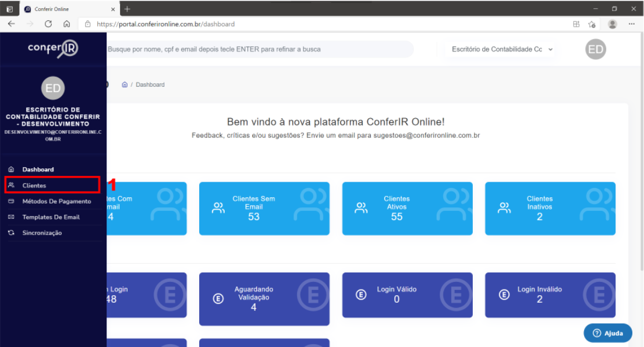Image resolution: width=644 pixels, height=347 pixels.
Task: Reload the page with refresh icon
Action: point(48,24)
